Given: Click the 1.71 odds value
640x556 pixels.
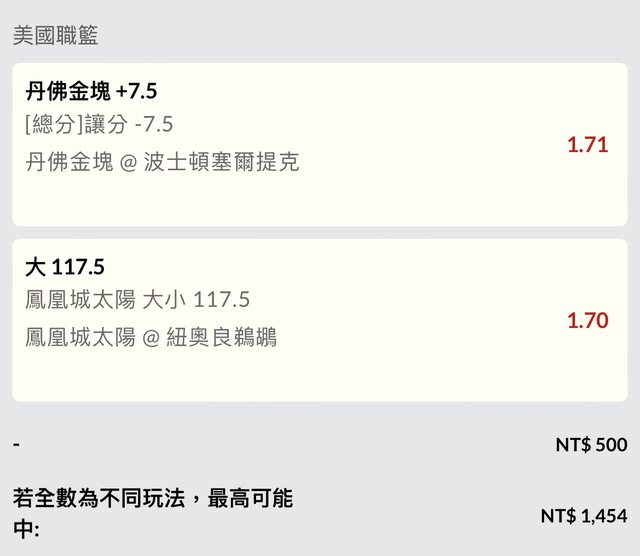Looking at the screenshot, I should 587,144.
